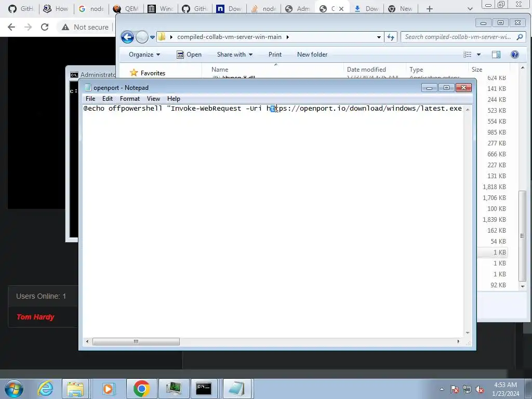Open the browser tab search chevron

click(x=470, y=9)
